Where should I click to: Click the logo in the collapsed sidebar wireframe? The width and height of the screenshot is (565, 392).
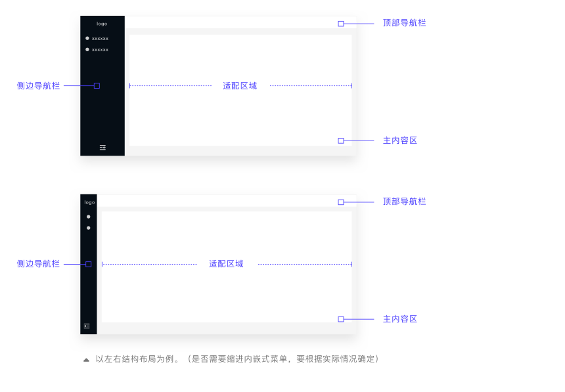tap(89, 202)
